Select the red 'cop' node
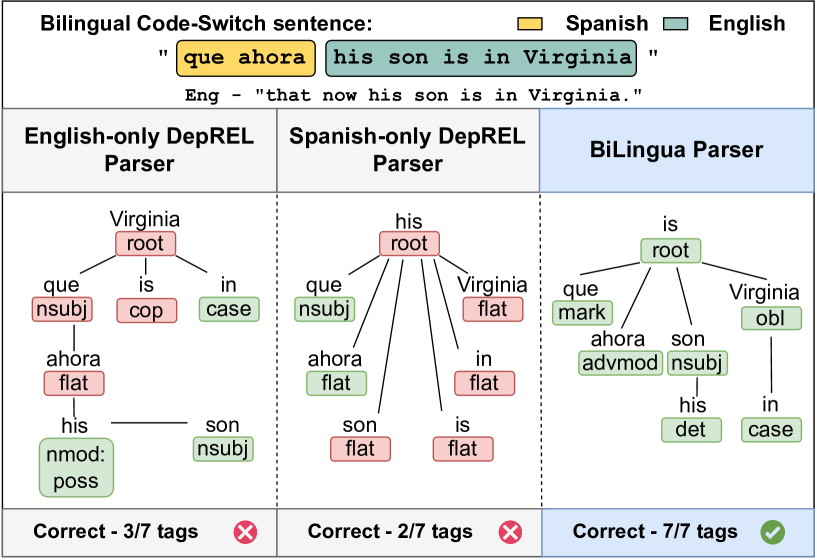817x560 pixels. [x=146, y=310]
